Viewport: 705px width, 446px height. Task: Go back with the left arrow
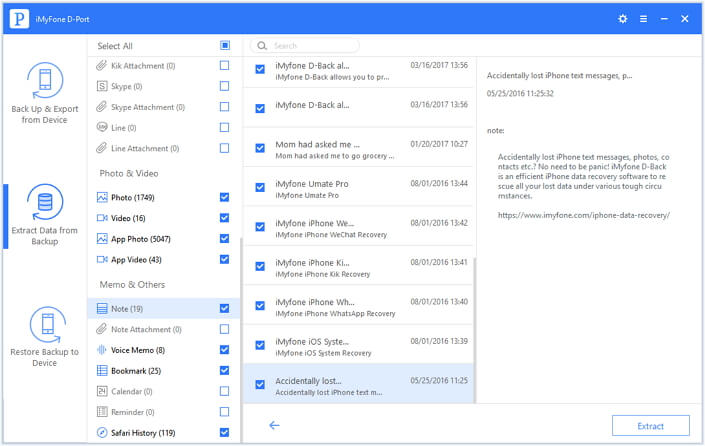pyautogui.click(x=274, y=425)
